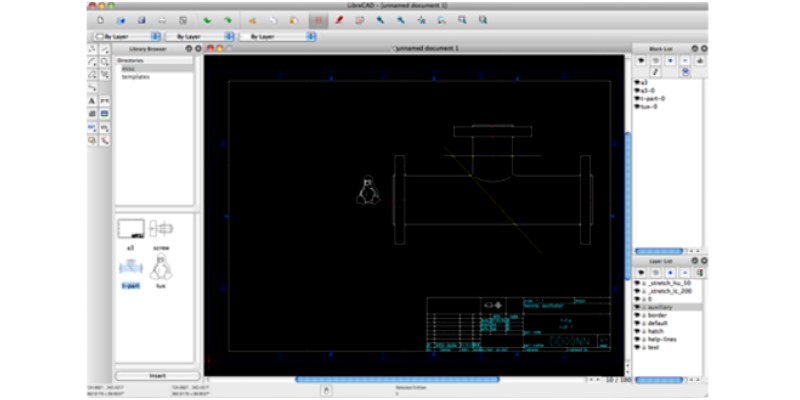The width and height of the screenshot is (800, 400).
Task: Open the line type By Layer dropdown
Action: pos(278,37)
